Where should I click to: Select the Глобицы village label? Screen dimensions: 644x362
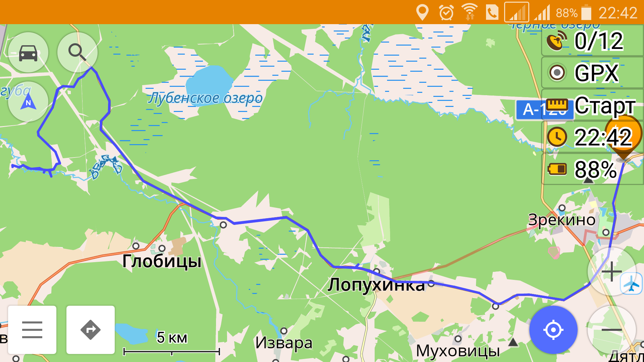pos(162,261)
